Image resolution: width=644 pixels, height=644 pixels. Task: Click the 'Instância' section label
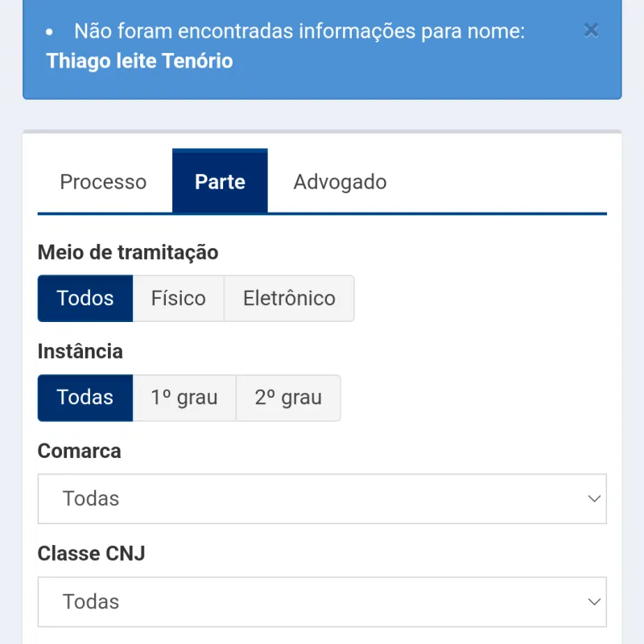pos(80,351)
